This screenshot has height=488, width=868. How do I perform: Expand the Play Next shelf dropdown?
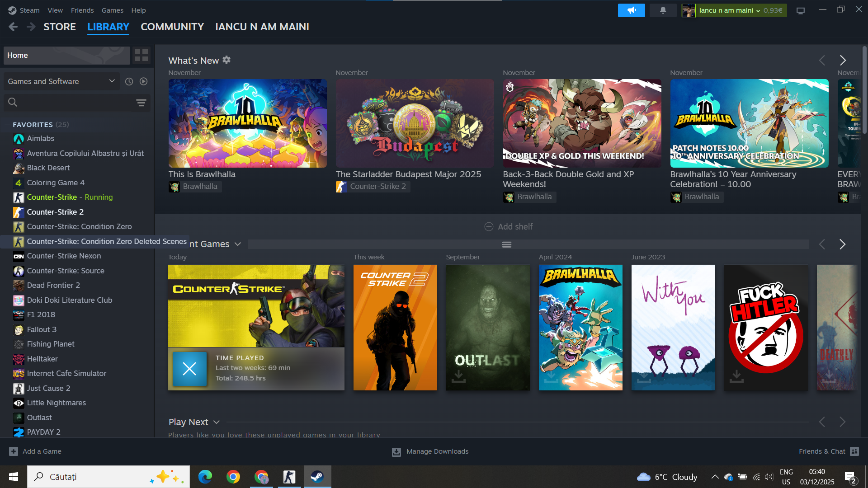[x=217, y=422]
